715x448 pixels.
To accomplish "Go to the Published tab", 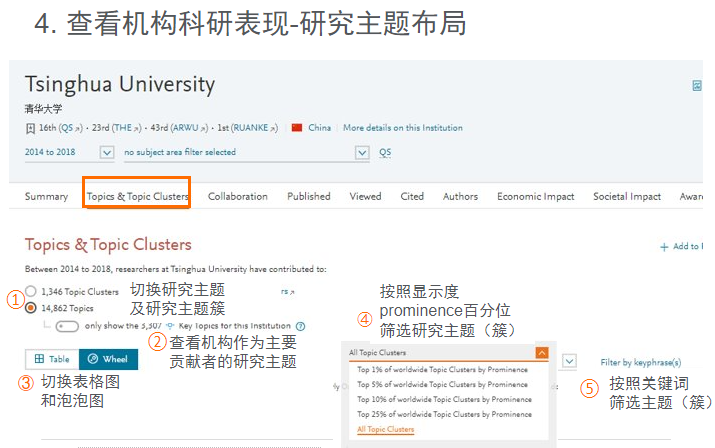I will pos(309,196).
